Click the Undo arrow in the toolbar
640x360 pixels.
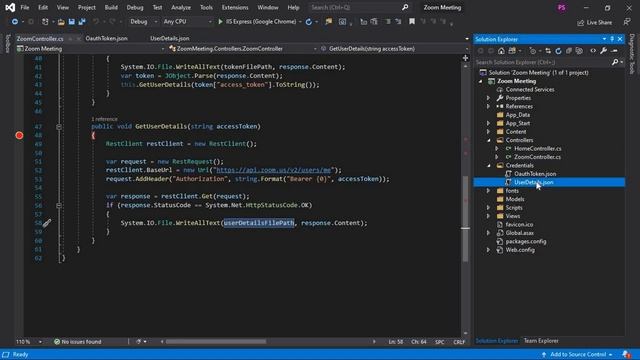96,22
